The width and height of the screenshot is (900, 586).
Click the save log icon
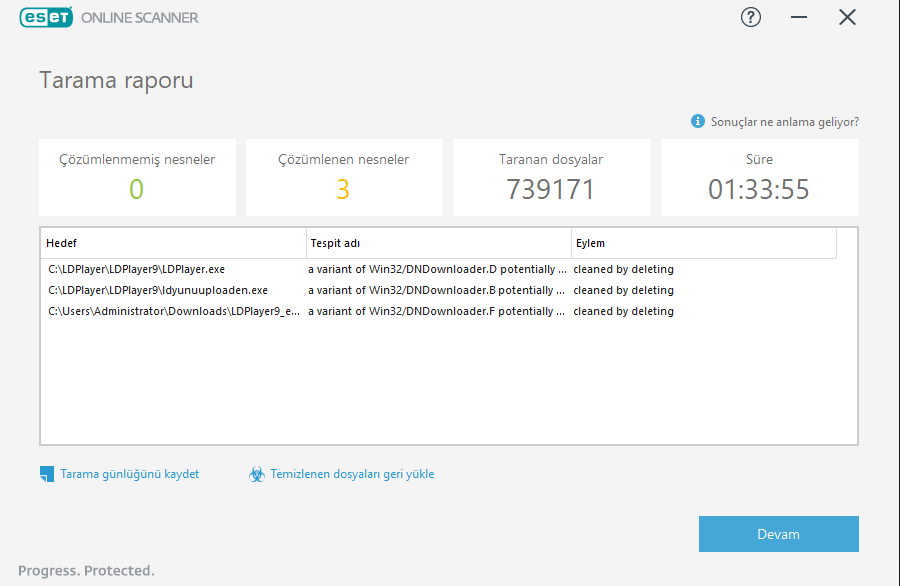[x=46, y=474]
